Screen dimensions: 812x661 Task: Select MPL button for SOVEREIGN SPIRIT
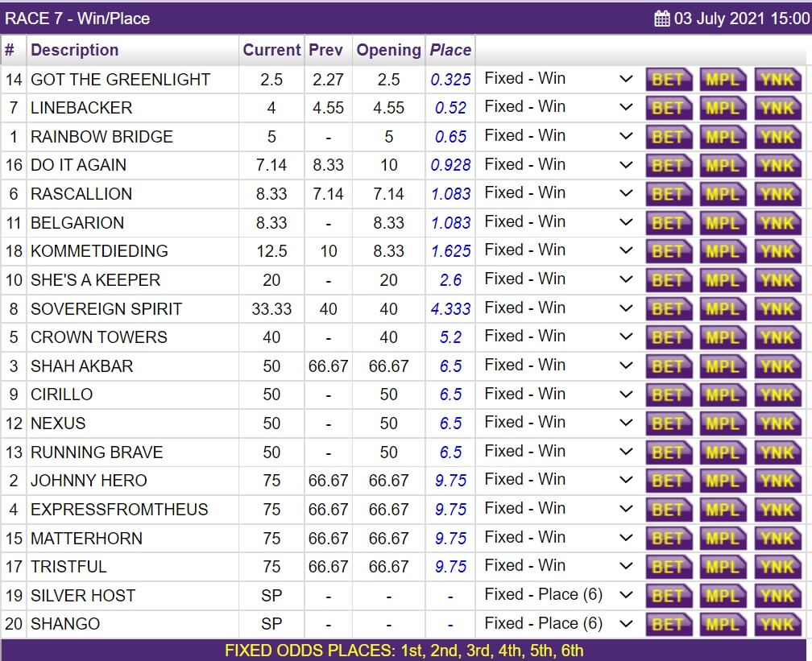(x=723, y=309)
